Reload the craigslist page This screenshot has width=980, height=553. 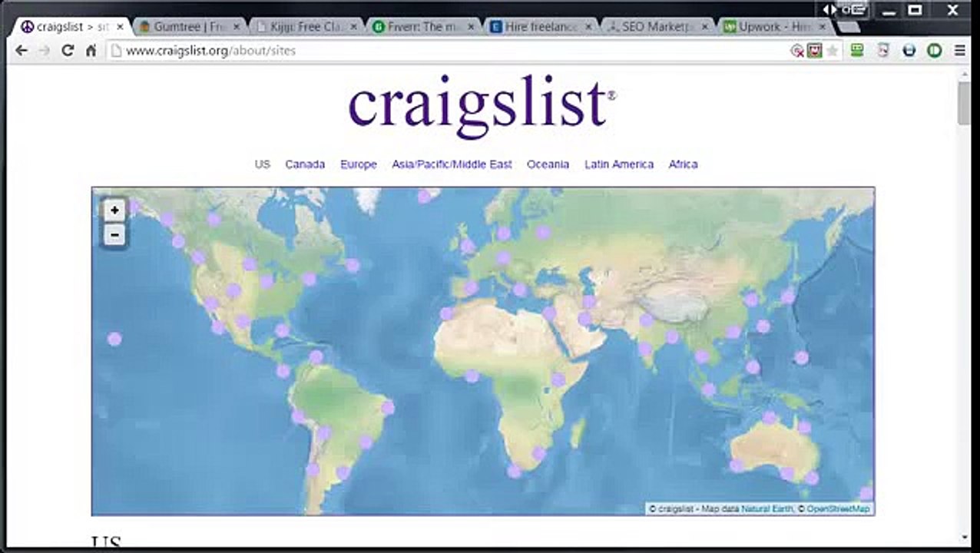[x=68, y=51]
